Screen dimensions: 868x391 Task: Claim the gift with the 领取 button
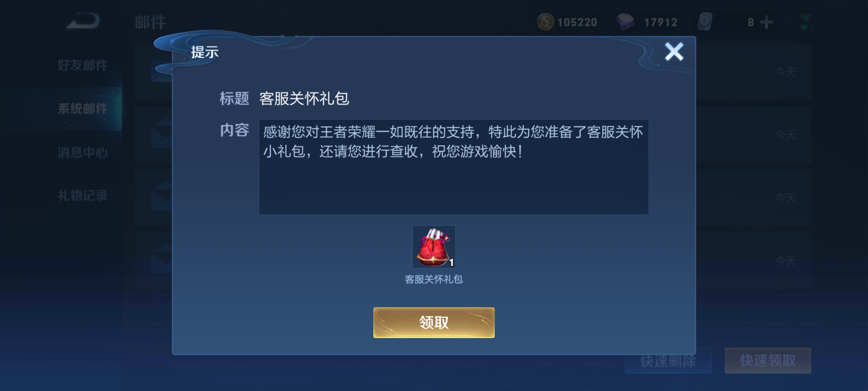point(434,323)
